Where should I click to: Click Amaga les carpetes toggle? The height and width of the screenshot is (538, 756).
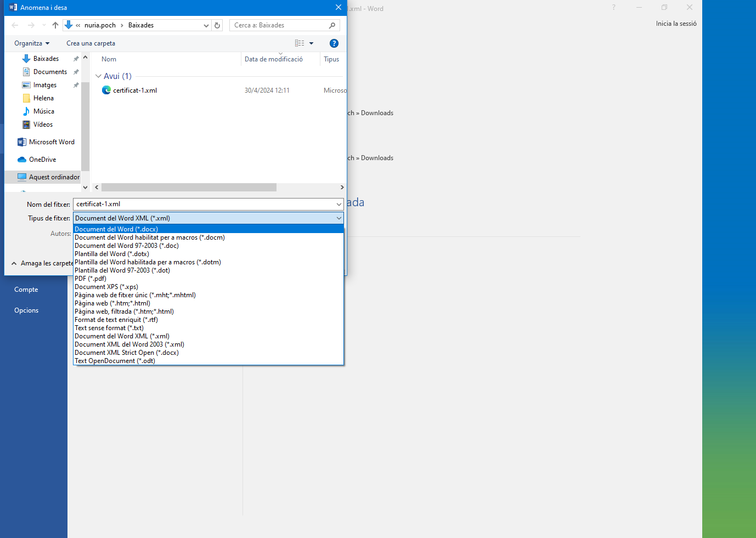coord(43,263)
